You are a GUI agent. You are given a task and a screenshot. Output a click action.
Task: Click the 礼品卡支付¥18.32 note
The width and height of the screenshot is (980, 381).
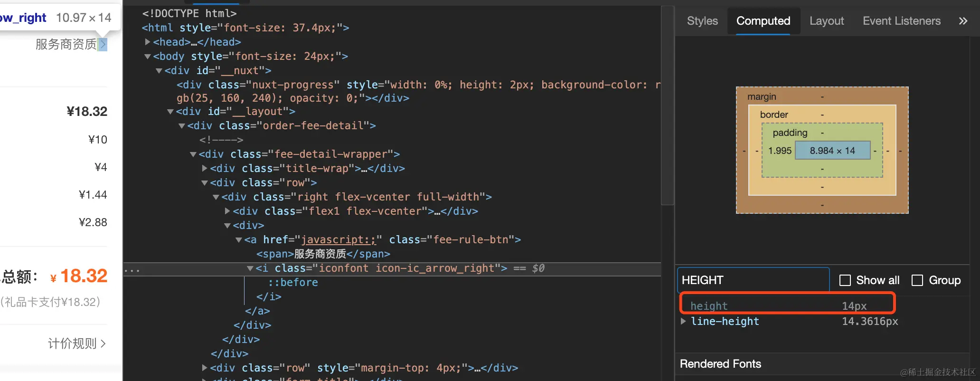coord(51,302)
